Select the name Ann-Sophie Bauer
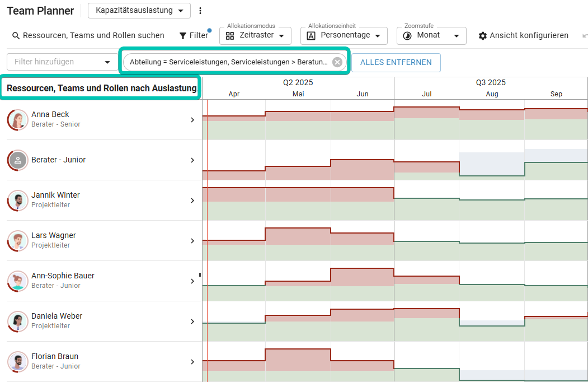The image size is (588, 382). tap(63, 276)
